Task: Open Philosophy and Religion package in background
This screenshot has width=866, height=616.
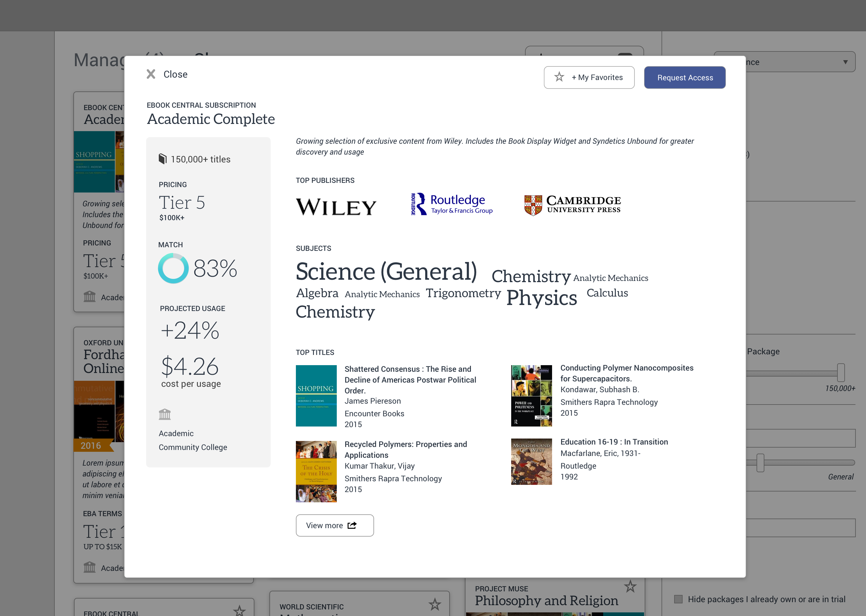Action: pyautogui.click(x=546, y=600)
